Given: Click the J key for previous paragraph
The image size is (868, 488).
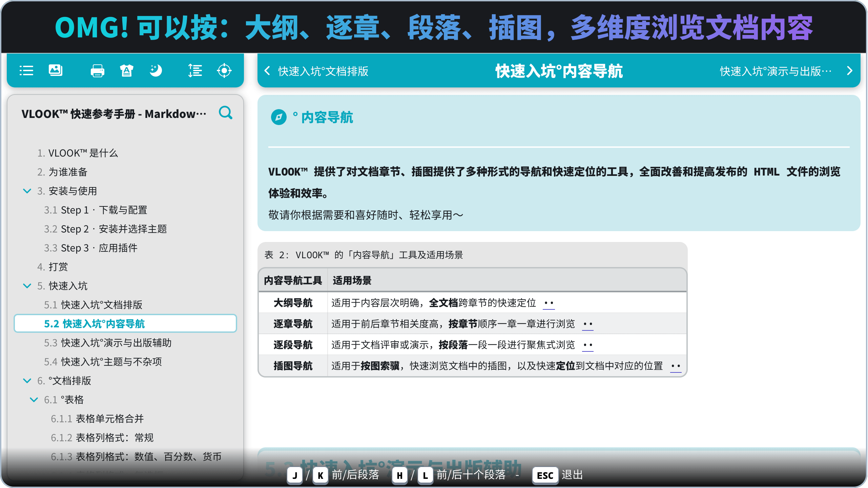Looking at the screenshot, I should pos(295,475).
